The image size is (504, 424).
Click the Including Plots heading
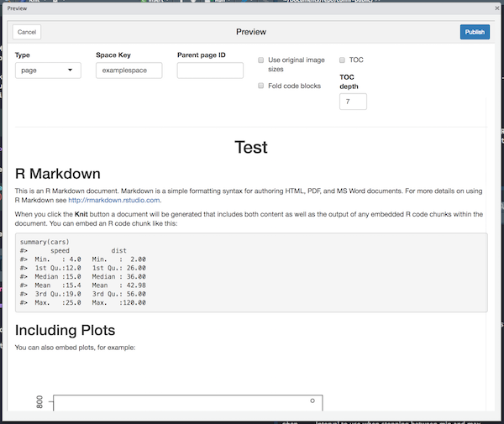(65, 329)
